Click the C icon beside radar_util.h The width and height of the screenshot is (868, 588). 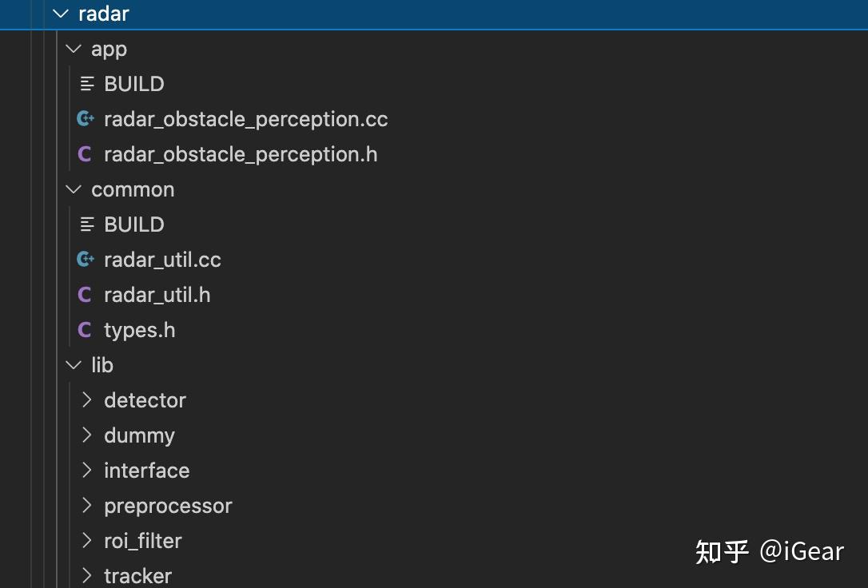pyautogui.click(x=85, y=295)
